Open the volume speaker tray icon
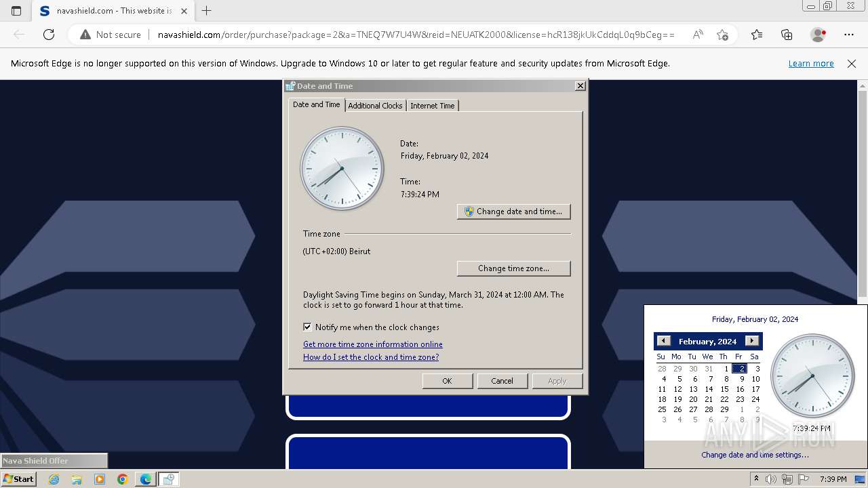This screenshot has width=868, height=488. point(771,479)
